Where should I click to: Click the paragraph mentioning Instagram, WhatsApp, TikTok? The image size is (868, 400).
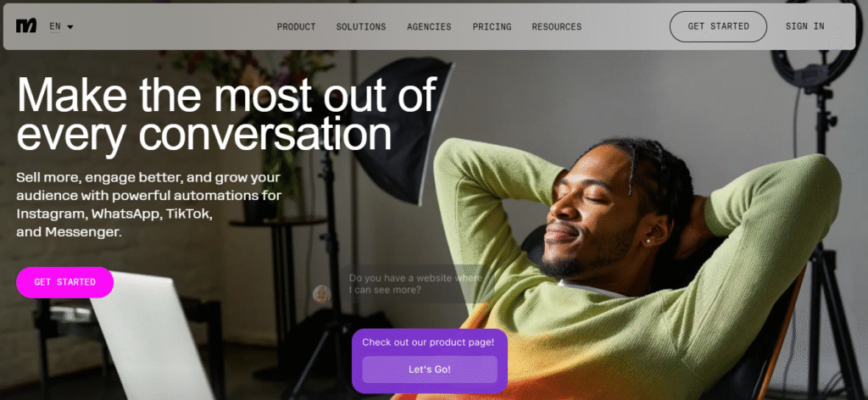click(x=148, y=205)
